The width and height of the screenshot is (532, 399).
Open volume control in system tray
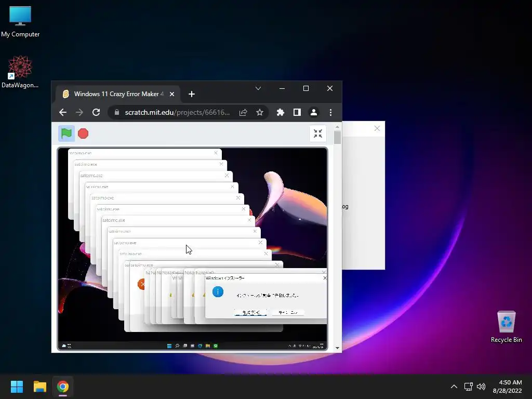tap(481, 387)
